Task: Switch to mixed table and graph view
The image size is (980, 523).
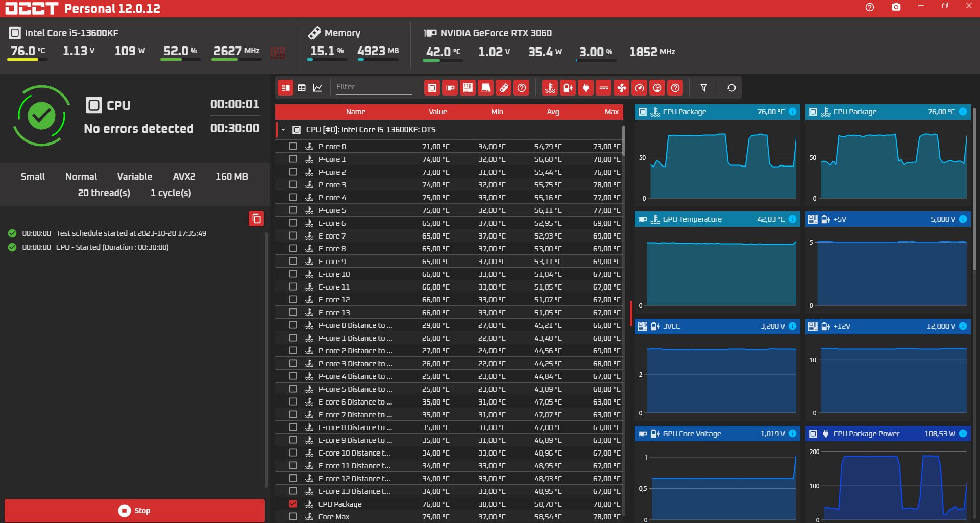Action: tap(286, 88)
